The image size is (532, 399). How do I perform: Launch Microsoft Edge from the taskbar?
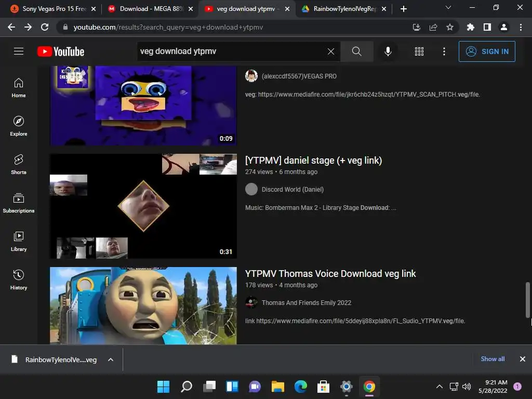click(301, 387)
